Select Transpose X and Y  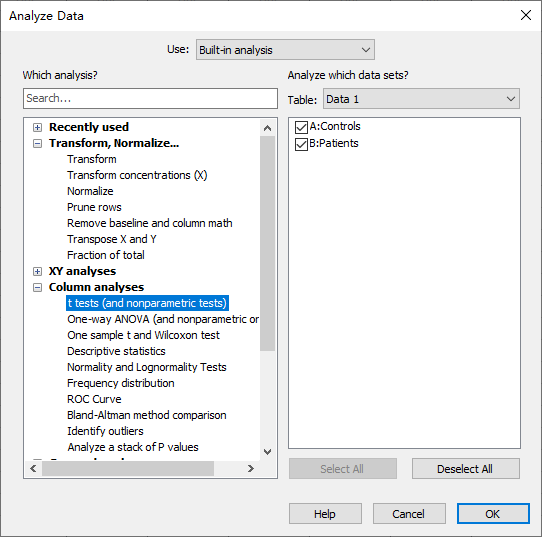click(x=112, y=239)
